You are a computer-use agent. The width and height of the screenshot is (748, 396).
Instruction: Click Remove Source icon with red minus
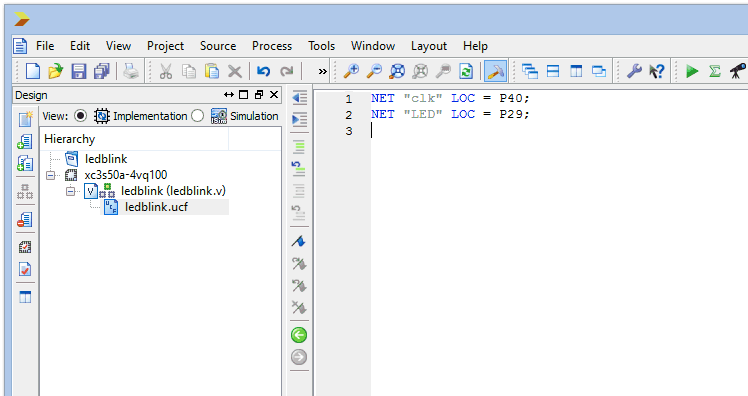click(x=25, y=219)
